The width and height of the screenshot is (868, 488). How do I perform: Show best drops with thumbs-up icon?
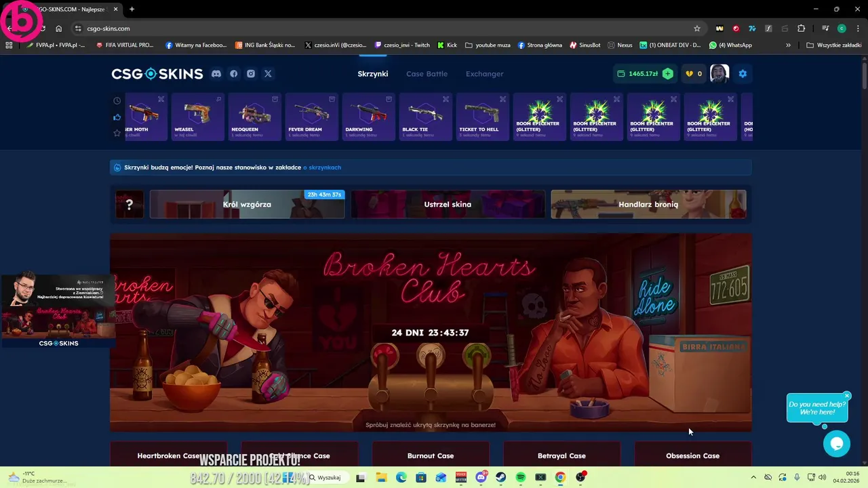tap(117, 117)
